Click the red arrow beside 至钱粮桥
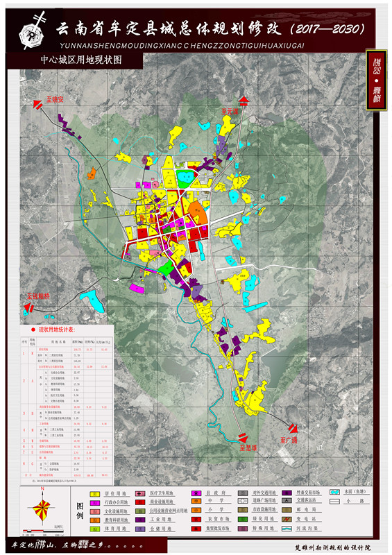392x555 pixels. coord(28,307)
